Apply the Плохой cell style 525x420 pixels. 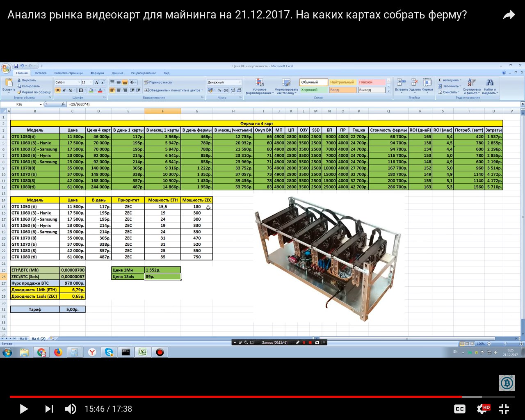(371, 82)
